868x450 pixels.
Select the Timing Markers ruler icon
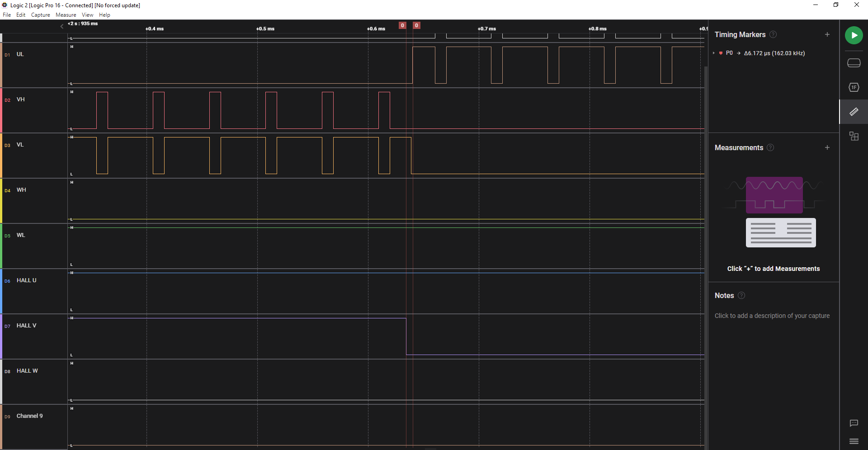click(854, 112)
